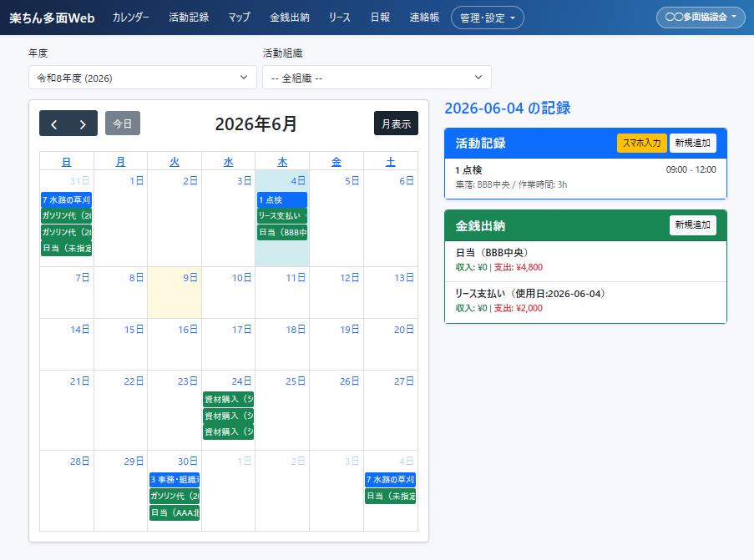
Task: Click the 火 Tuesday column header
Action: (x=175, y=162)
